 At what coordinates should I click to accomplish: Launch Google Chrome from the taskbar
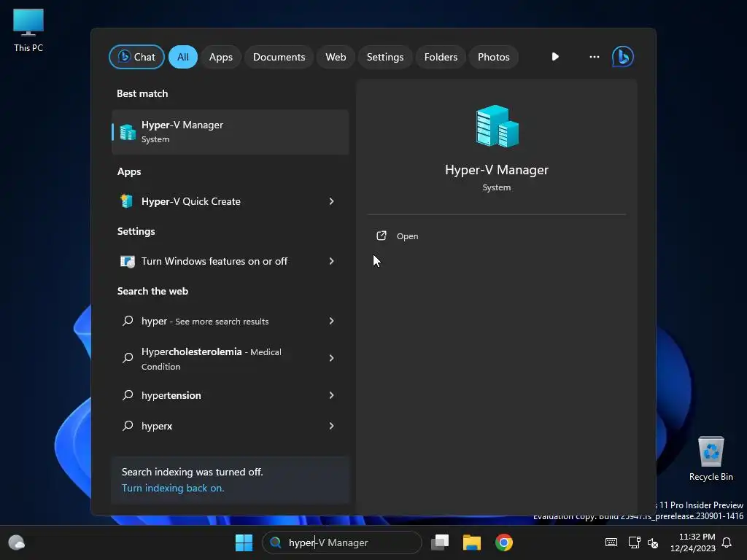(x=503, y=542)
